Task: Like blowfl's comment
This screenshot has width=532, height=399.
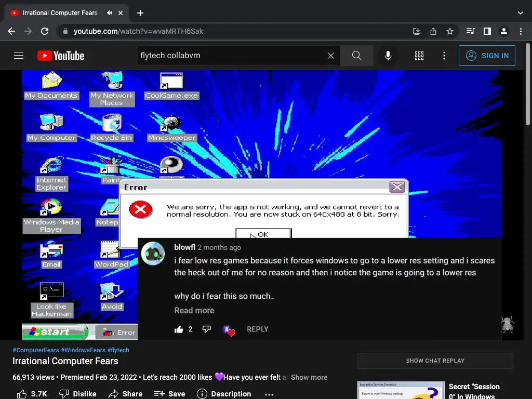Action: point(179,329)
